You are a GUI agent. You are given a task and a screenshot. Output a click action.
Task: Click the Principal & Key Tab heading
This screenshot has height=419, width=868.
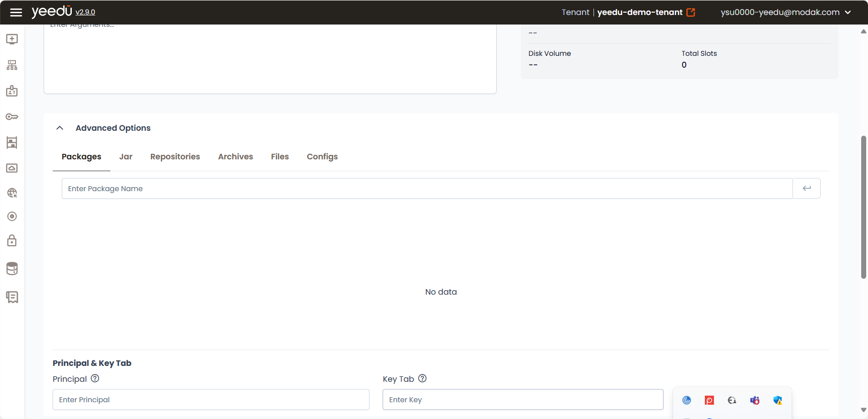[92, 363]
